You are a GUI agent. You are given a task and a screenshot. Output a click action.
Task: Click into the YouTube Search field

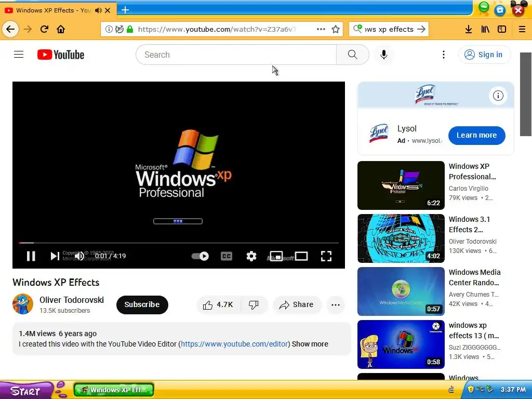(236, 55)
